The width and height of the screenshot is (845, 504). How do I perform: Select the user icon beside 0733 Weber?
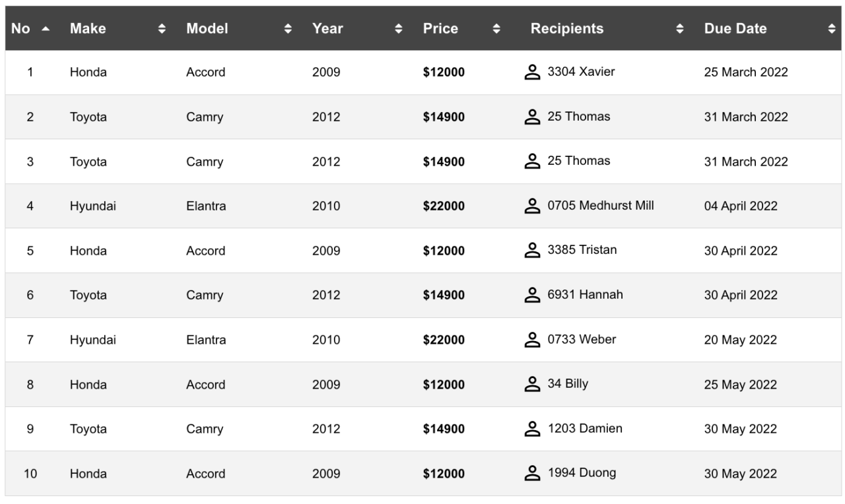pos(532,340)
